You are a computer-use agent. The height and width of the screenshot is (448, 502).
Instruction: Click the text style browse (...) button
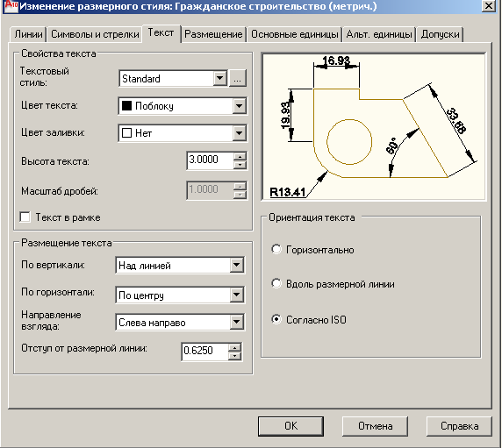click(238, 78)
